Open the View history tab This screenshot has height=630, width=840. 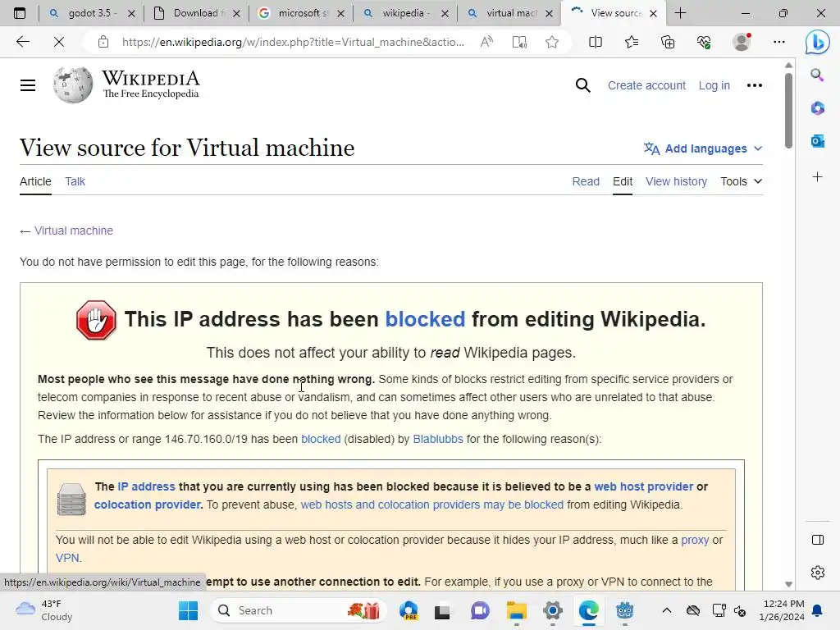(676, 181)
